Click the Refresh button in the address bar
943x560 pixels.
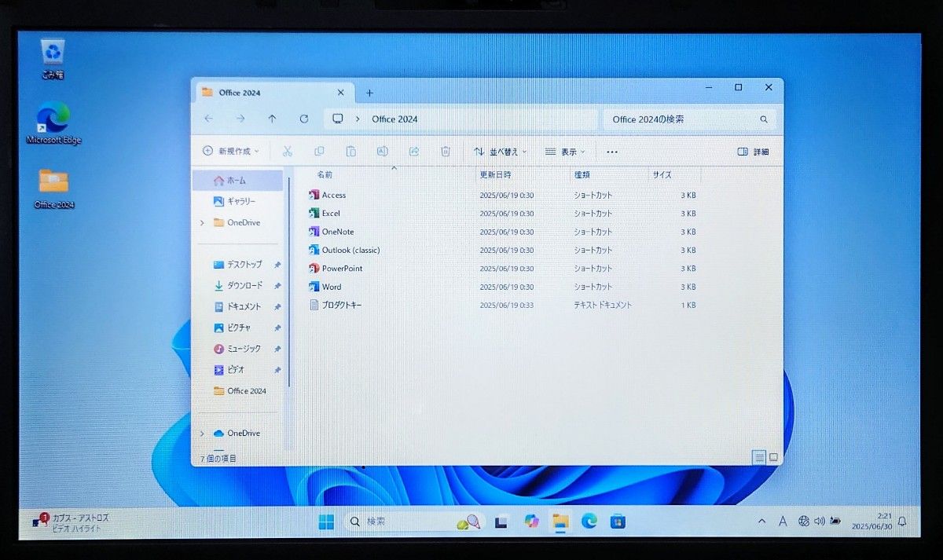click(304, 119)
